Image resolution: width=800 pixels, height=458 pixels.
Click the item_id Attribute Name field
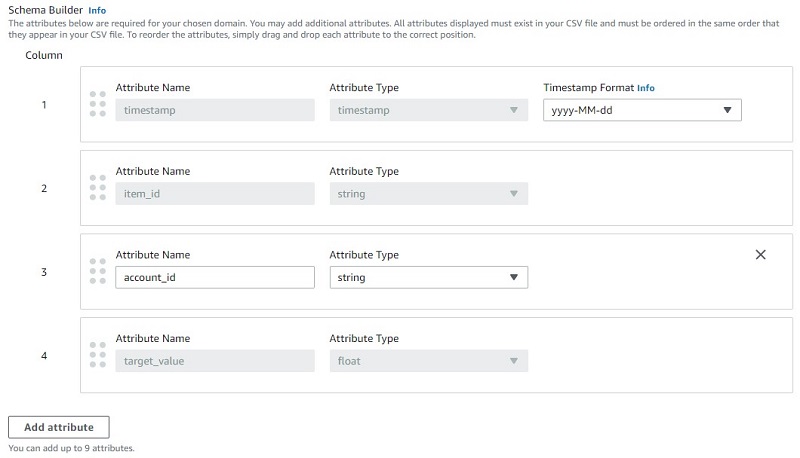[215, 194]
